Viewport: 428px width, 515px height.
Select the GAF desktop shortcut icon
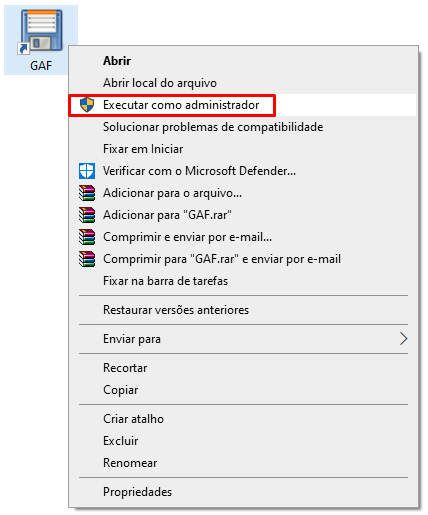(41, 40)
